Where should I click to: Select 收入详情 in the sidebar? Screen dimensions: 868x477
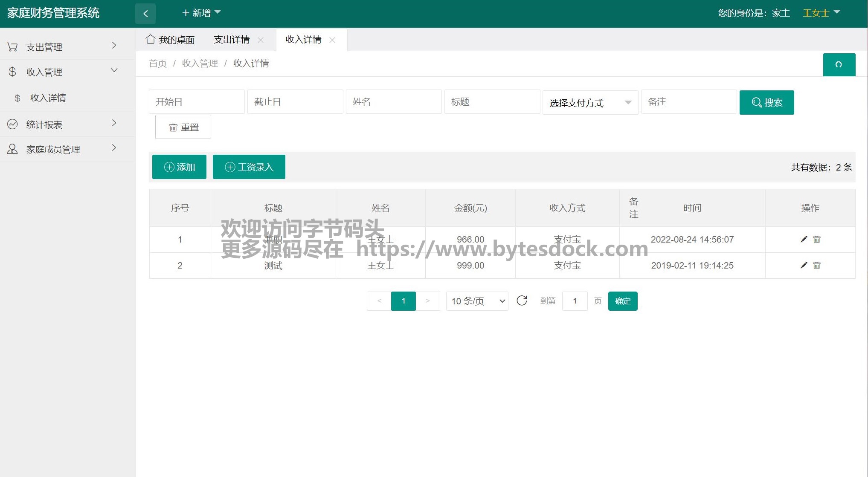48,98
